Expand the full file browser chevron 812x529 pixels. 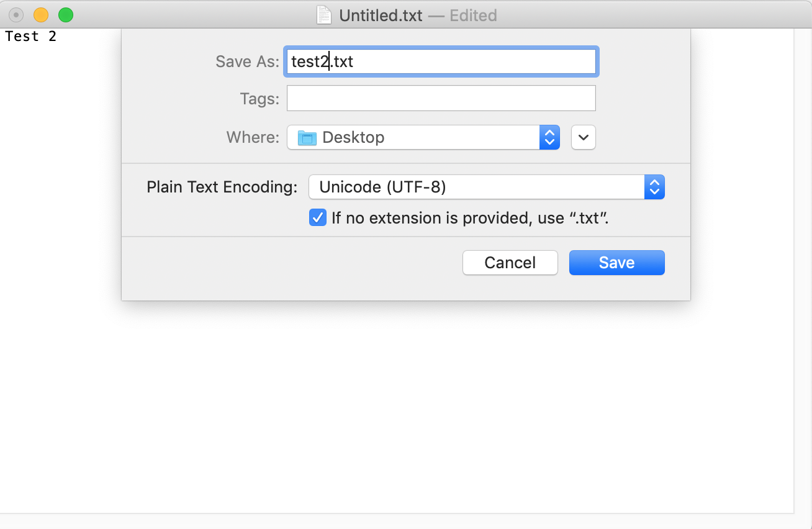[584, 137]
